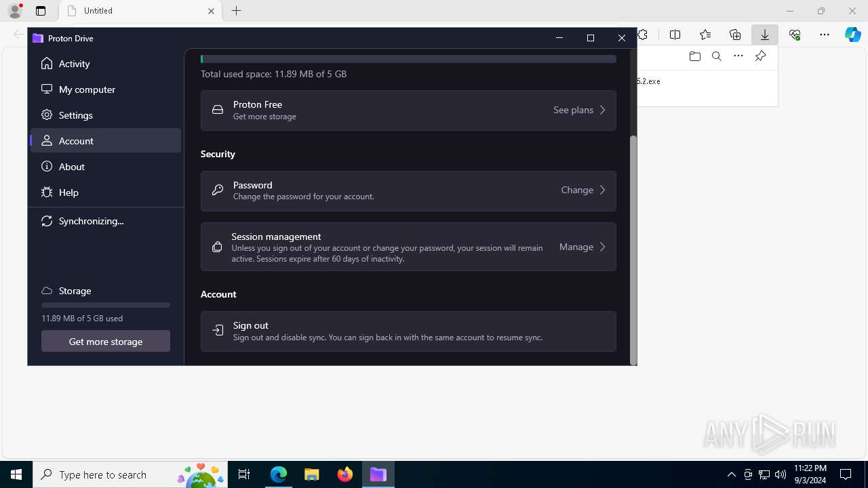The image size is (868, 488).
Task: Open a new tab in Edge
Action: (x=236, y=11)
